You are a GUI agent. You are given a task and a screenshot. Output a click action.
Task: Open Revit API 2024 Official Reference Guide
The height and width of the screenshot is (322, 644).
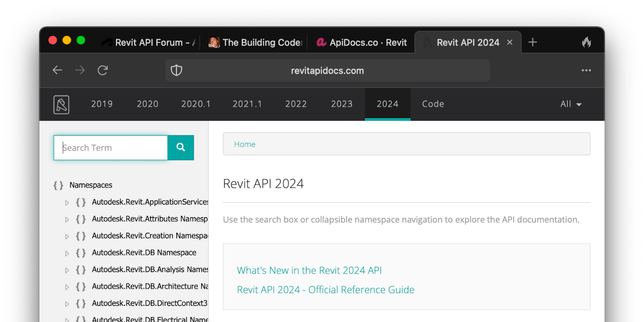pos(326,289)
